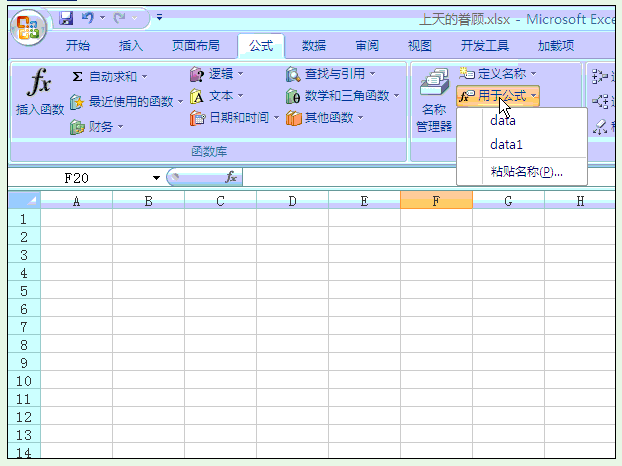The image size is (622, 466).
Task: Undo the last action with the arrow icon
Action: pos(88,18)
